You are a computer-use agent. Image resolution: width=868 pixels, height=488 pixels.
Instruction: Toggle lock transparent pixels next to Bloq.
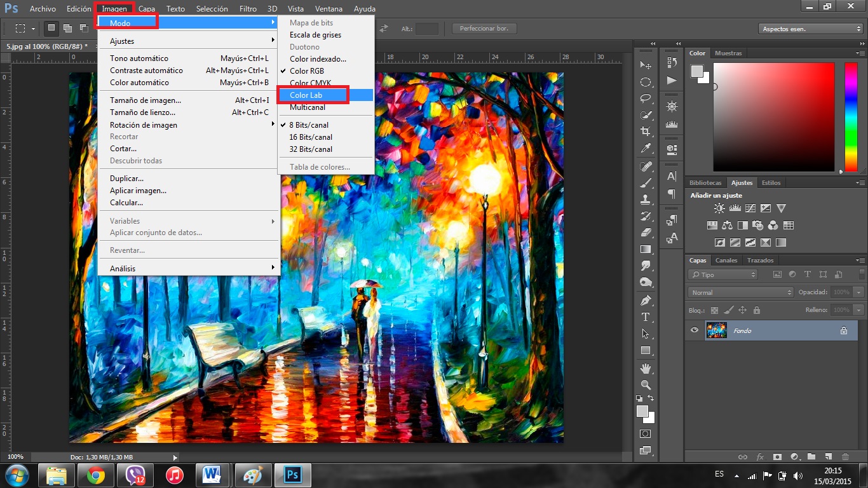(x=714, y=310)
